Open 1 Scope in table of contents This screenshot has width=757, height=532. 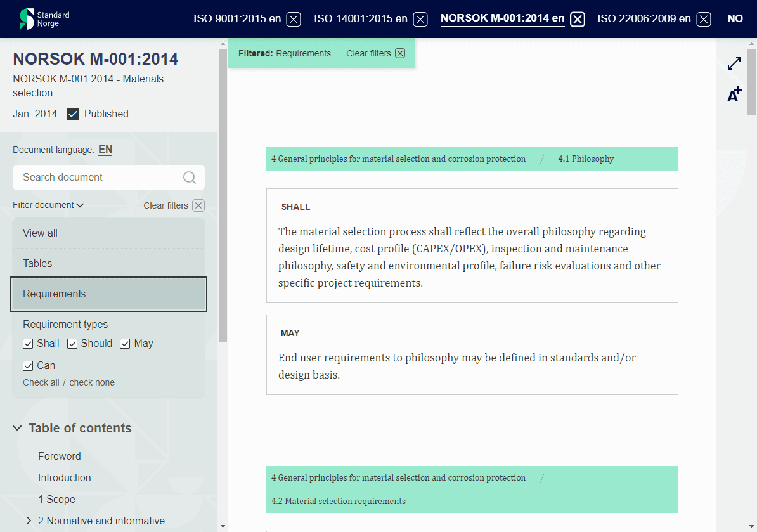56,500
